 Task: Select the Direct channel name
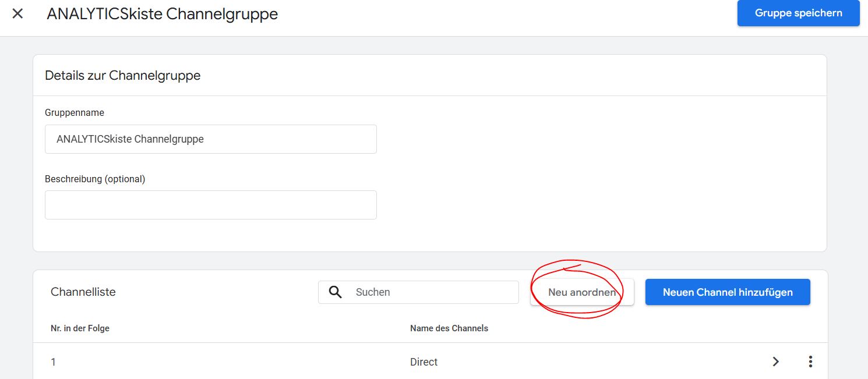point(424,362)
